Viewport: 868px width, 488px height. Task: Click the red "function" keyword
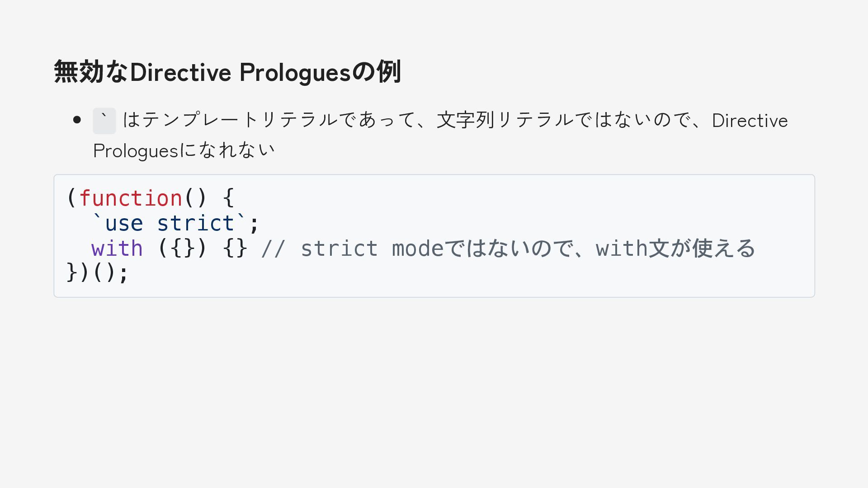[131, 198]
